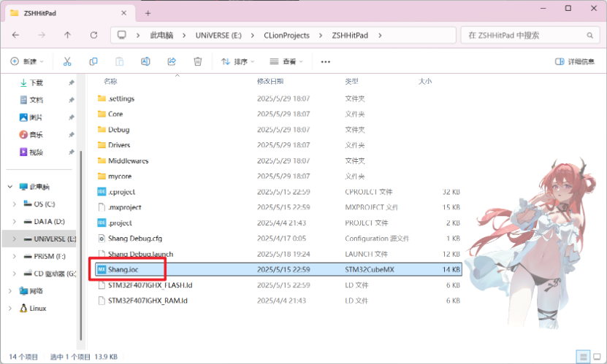Click CLionProjects in the breadcrumb path
The image size is (607, 364).
[286, 36]
